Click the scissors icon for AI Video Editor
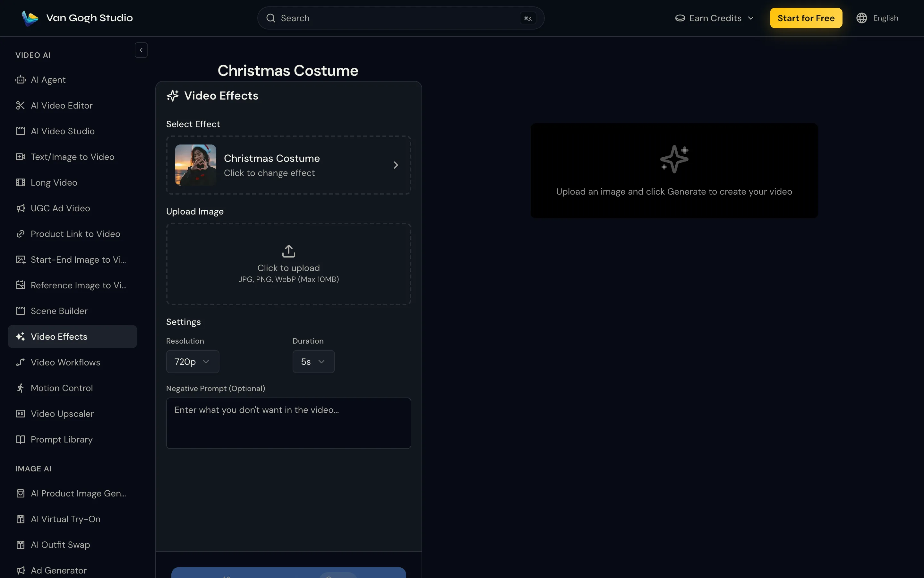Image resolution: width=924 pixels, height=578 pixels. pos(20,106)
